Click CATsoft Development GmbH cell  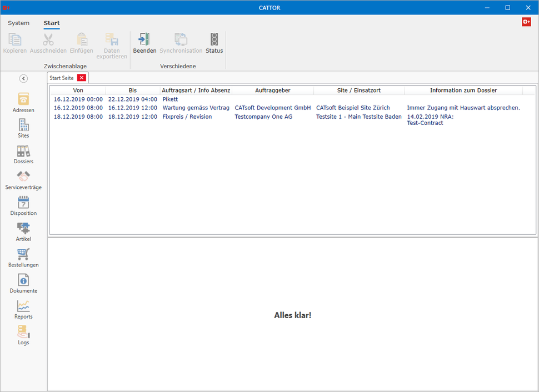[273, 108]
